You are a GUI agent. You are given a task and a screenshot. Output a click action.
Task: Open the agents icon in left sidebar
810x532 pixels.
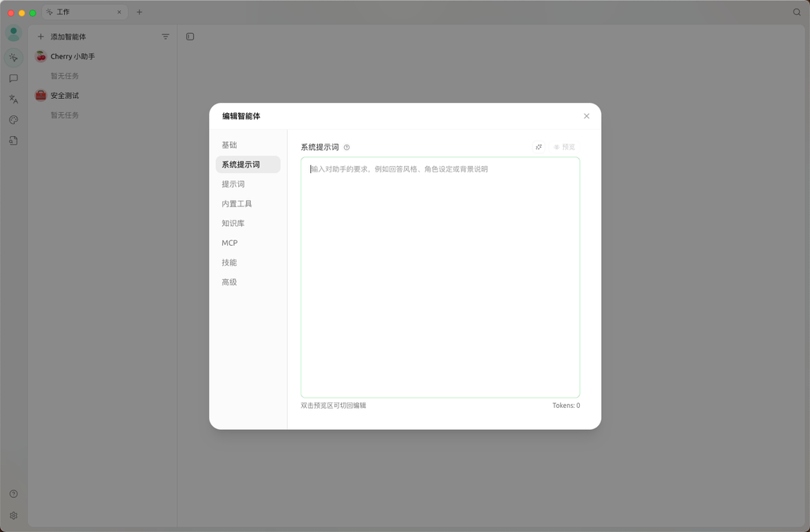[13, 57]
